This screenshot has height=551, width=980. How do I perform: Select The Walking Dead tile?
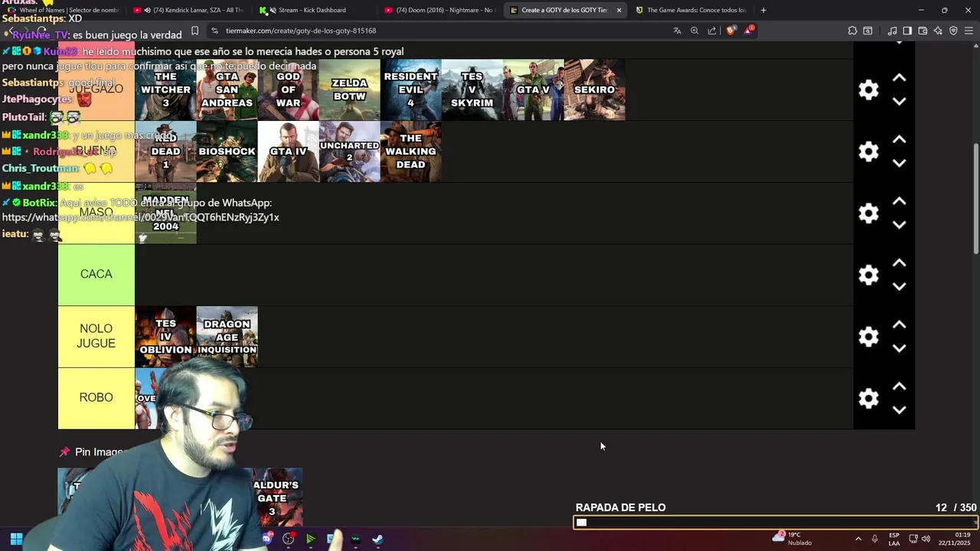410,152
